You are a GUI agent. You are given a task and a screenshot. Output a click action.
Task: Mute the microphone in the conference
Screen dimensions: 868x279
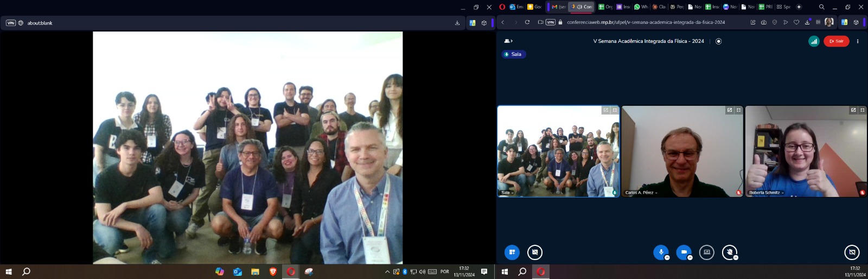click(x=661, y=252)
